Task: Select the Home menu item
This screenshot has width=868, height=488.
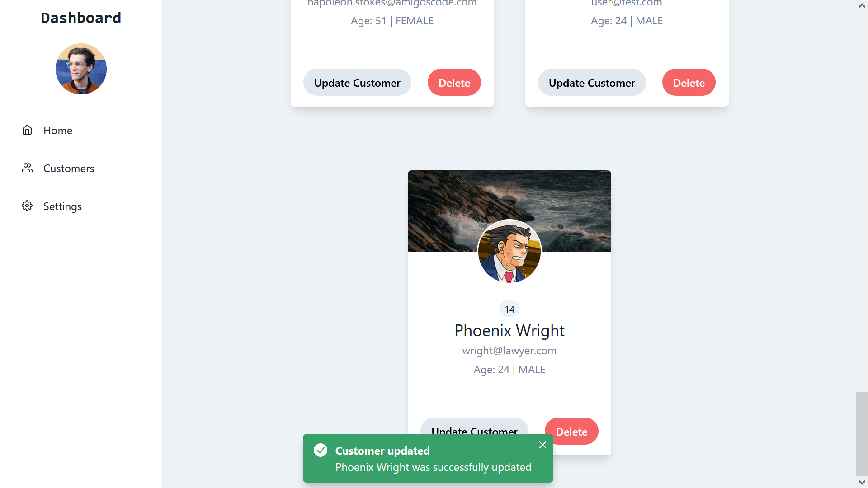Action: [x=58, y=130]
